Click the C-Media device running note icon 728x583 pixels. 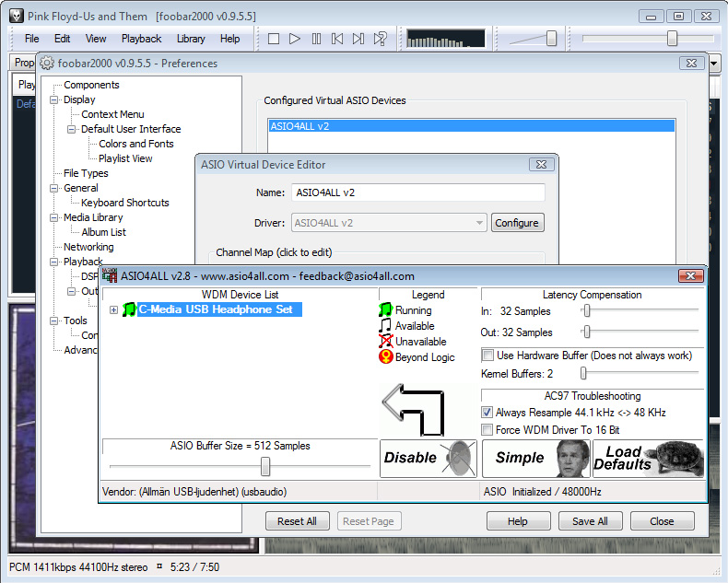pos(129,309)
